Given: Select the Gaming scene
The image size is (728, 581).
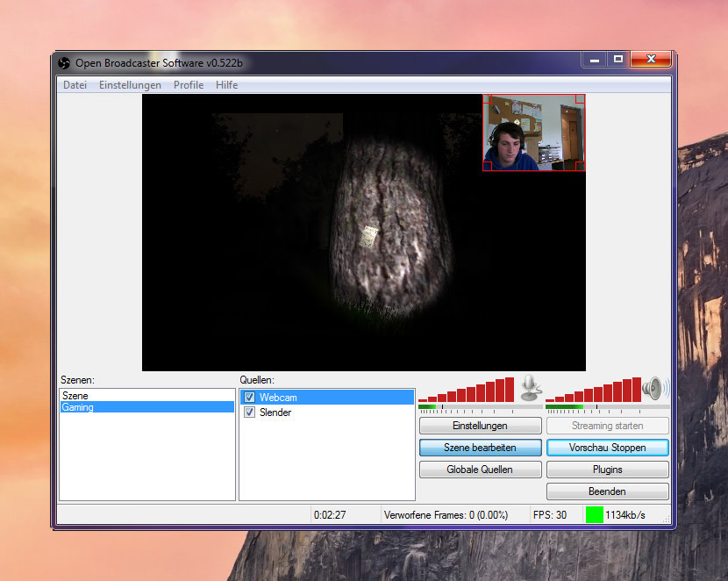Looking at the screenshot, I should point(146,407).
